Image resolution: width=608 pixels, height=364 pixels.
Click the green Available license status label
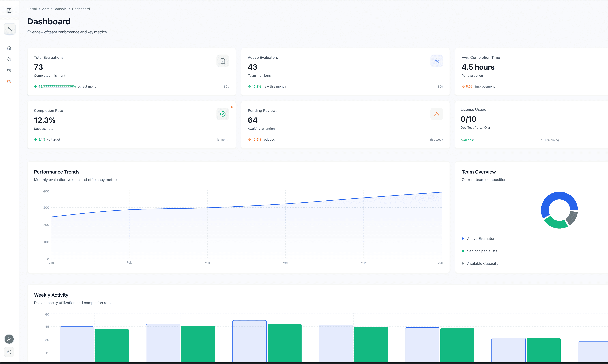pos(467,140)
